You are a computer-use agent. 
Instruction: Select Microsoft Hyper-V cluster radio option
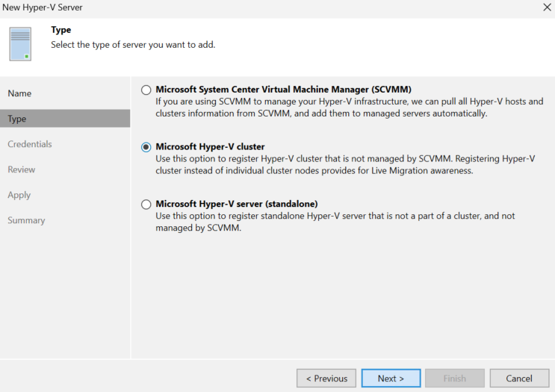(146, 147)
